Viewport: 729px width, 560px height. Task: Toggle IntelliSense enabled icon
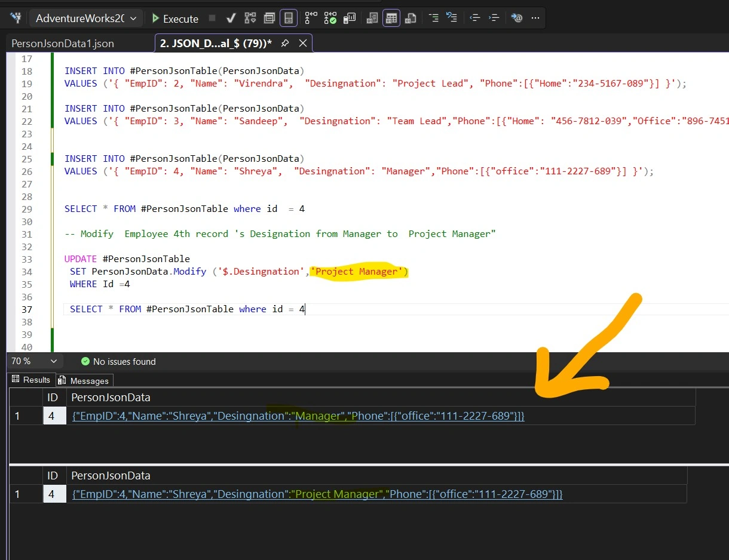click(x=289, y=19)
